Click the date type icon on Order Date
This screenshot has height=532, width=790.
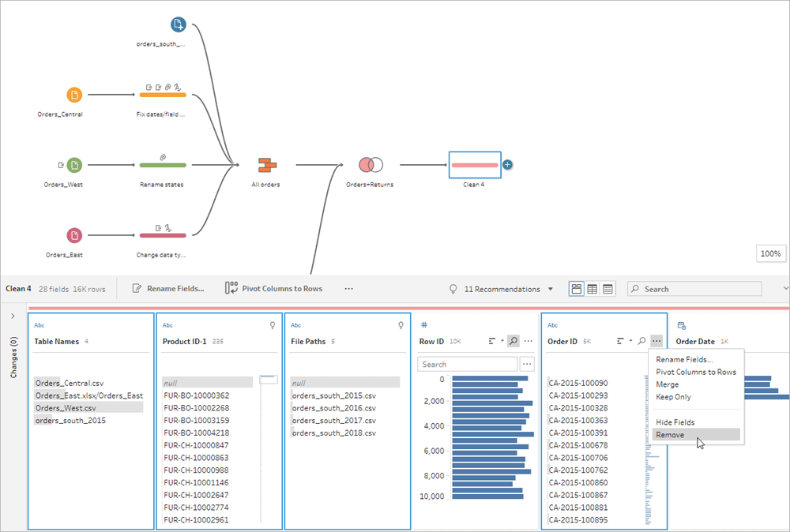pos(681,325)
